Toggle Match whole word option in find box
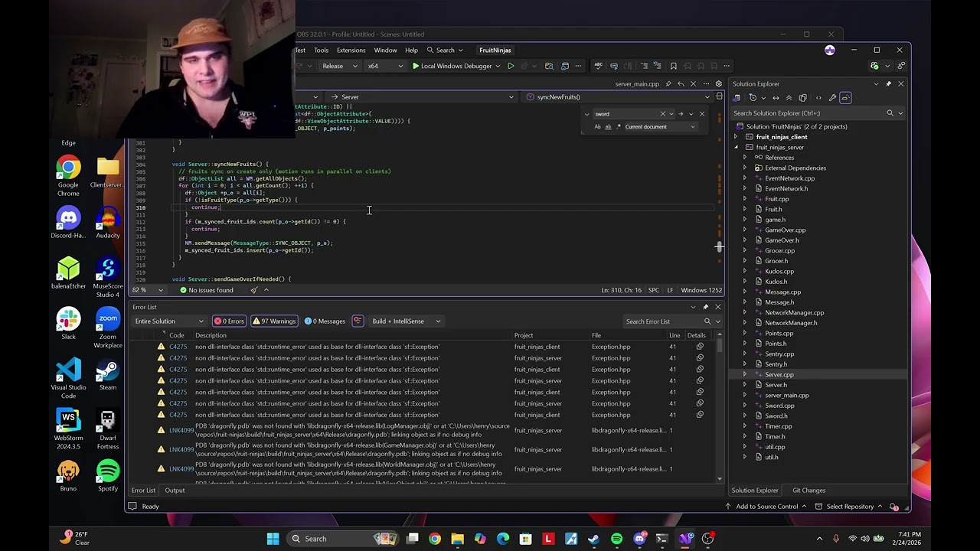This screenshot has height=551, width=980. point(608,127)
